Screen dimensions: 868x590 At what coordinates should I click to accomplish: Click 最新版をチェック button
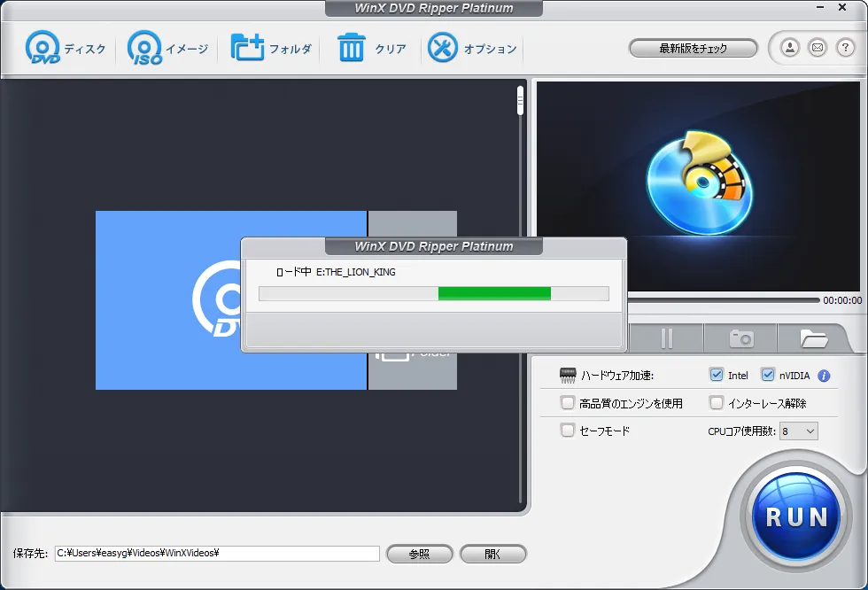pos(693,48)
